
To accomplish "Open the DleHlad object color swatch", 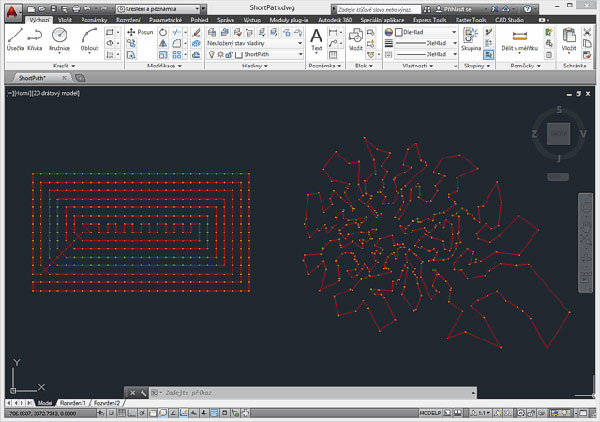I will pos(390,32).
